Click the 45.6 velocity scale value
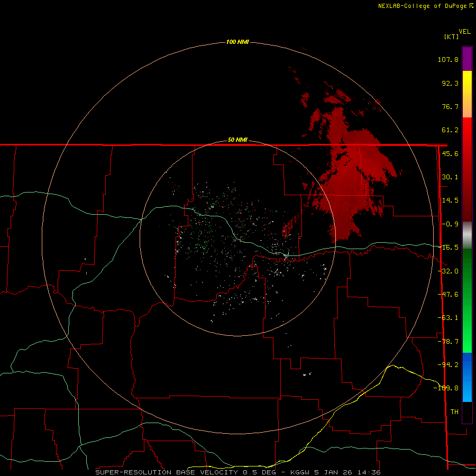Image resolution: width=476 pixels, height=476 pixels. (x=450, y=153)
